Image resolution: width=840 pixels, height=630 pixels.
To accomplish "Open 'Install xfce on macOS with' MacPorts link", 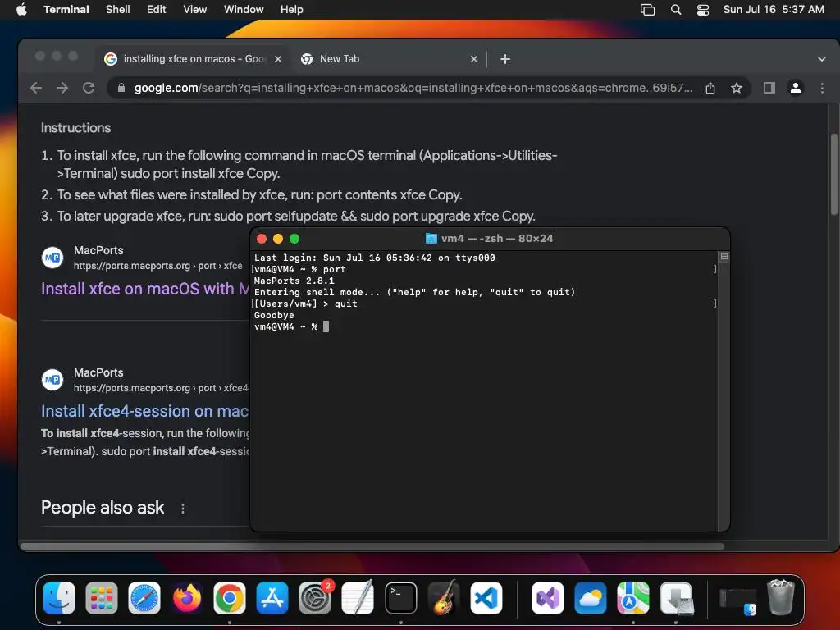I will point(145,289).
